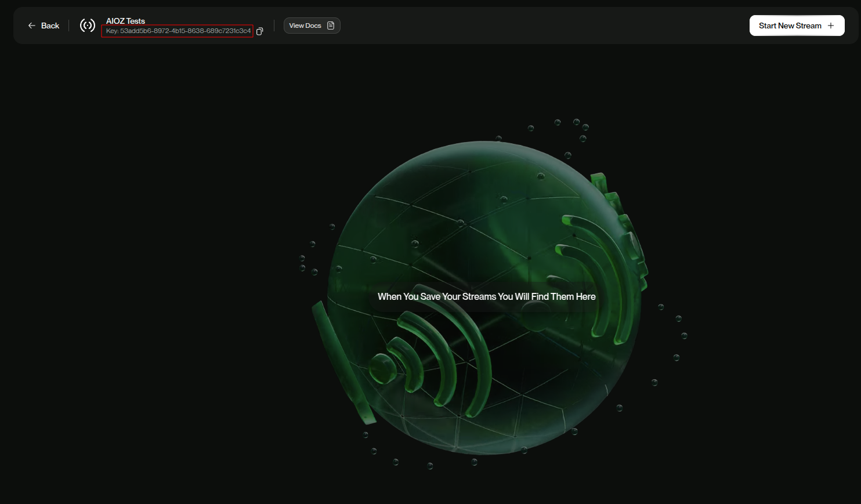
Task: Click the plus icon in Start New Stream
Action: pos(831,26)
